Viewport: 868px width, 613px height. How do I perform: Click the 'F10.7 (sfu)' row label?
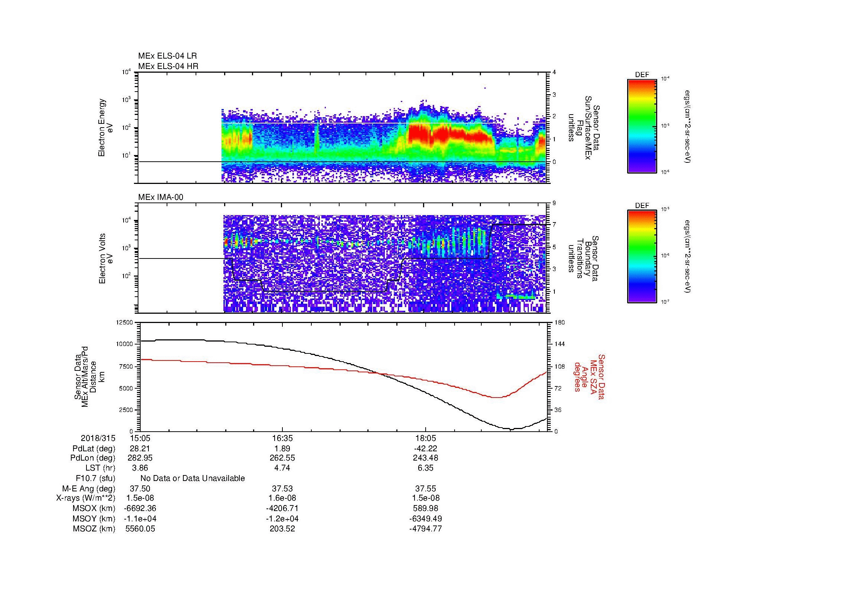click(95, 478)
